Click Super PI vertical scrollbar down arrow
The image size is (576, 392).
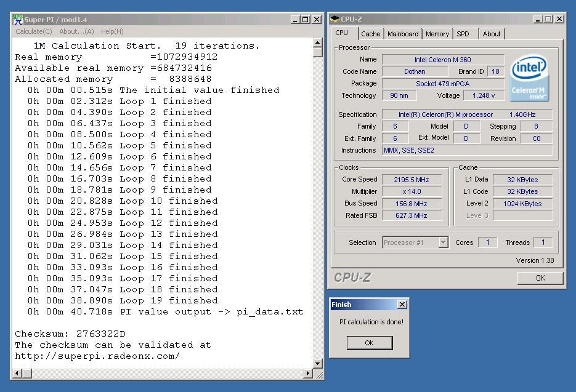[x=318, y=363]
